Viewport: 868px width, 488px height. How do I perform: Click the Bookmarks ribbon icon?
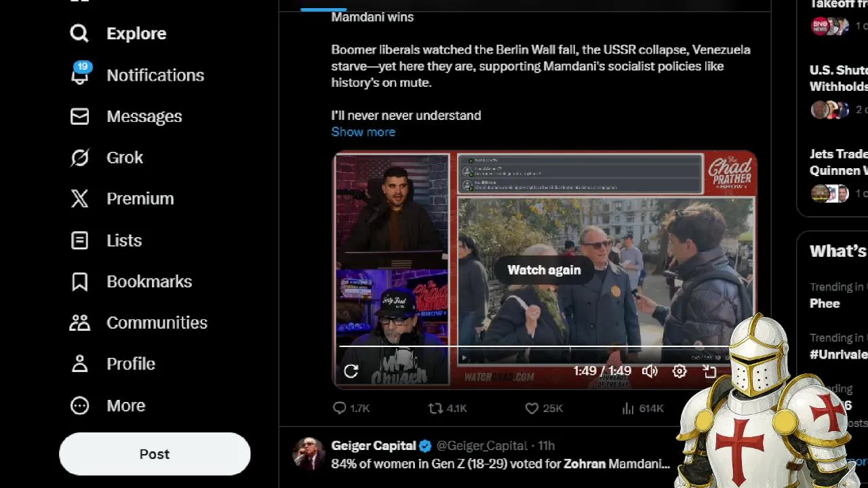coord(79,281)
